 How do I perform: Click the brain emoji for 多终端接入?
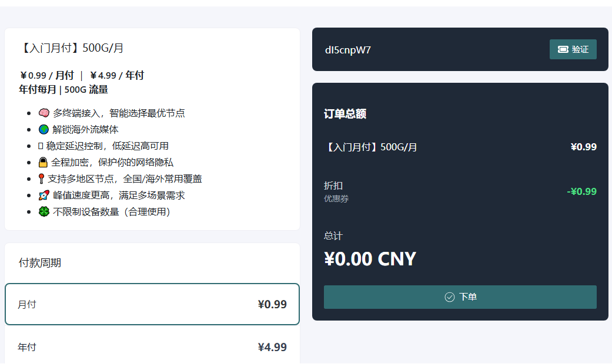click(x=44, y=113)
